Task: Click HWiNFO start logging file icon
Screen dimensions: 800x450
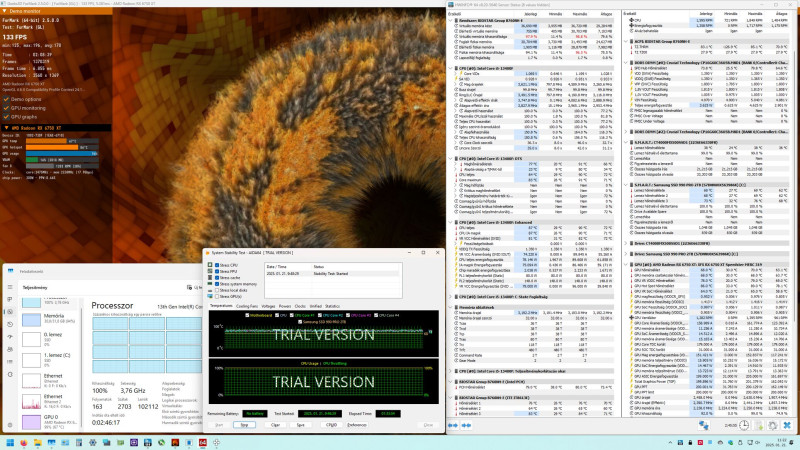Action: (759, 425)
